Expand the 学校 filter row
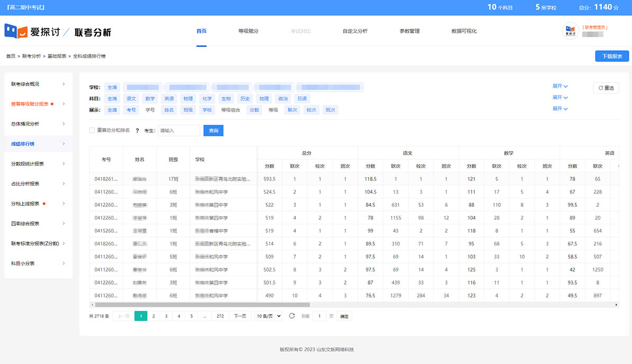Screen dimensions: 632x364 pos(560,86)
